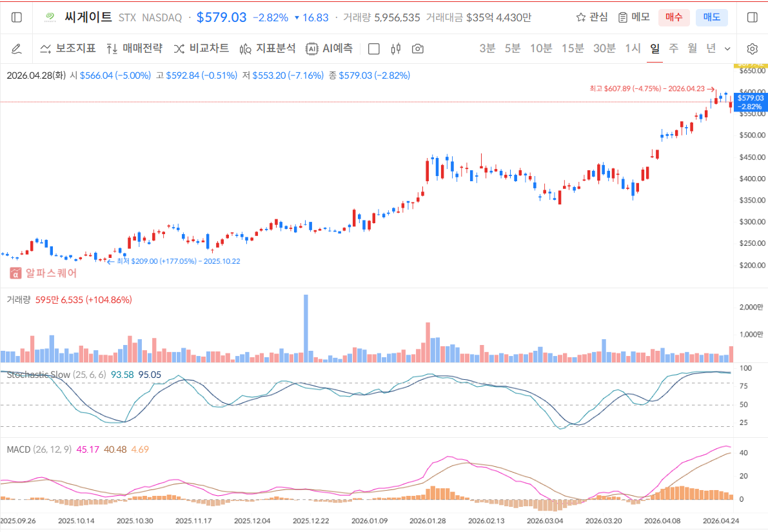The image size is (768, 532).
Task: Click the 씨게이트 stock name
Action: 88,17
